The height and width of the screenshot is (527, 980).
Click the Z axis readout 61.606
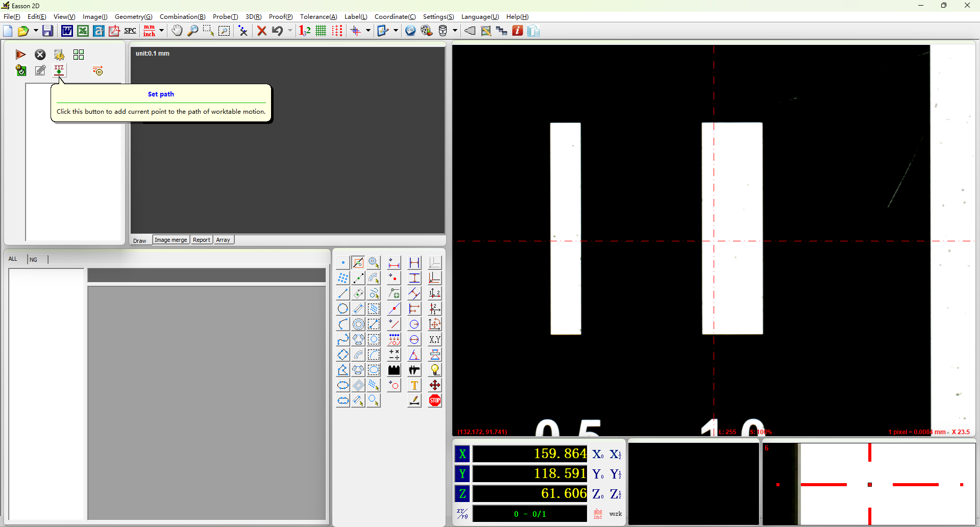530,493
